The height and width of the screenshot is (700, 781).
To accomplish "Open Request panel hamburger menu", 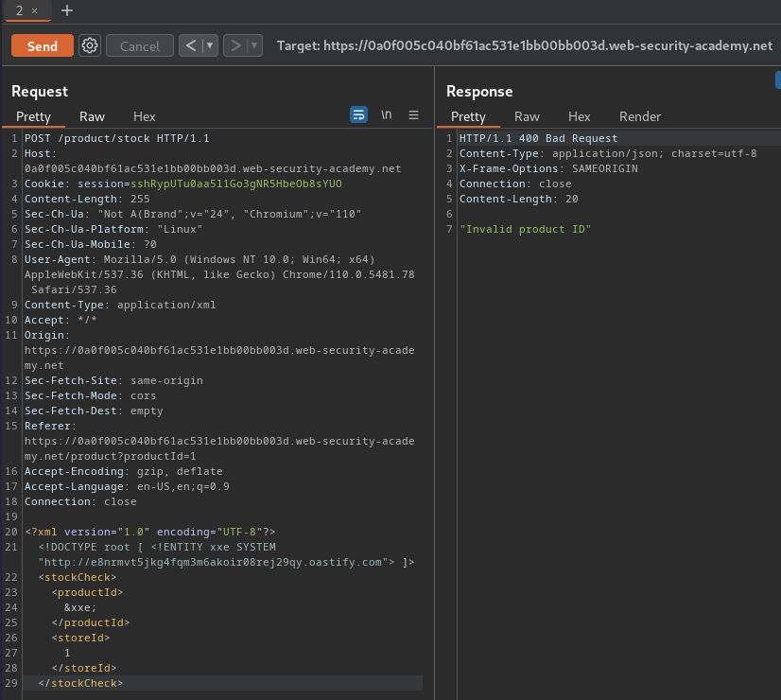I will (413, 115).
